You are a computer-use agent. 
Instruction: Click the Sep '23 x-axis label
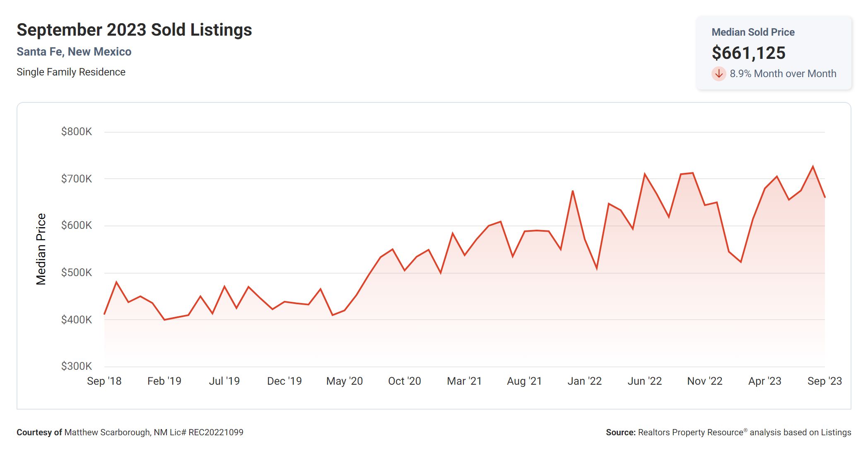[825, 381]
